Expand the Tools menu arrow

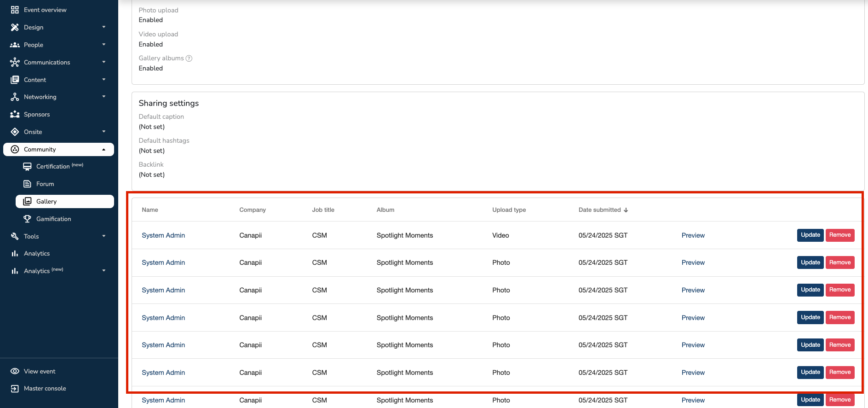[104, 236]
